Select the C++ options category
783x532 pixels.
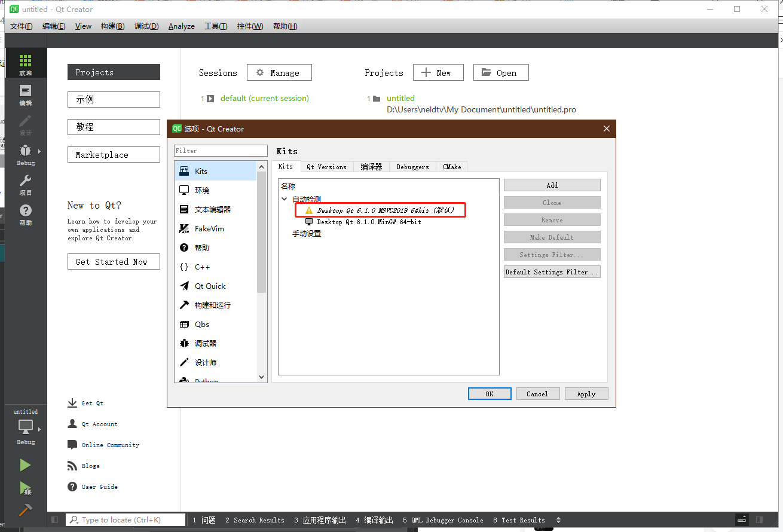point(216,267)
